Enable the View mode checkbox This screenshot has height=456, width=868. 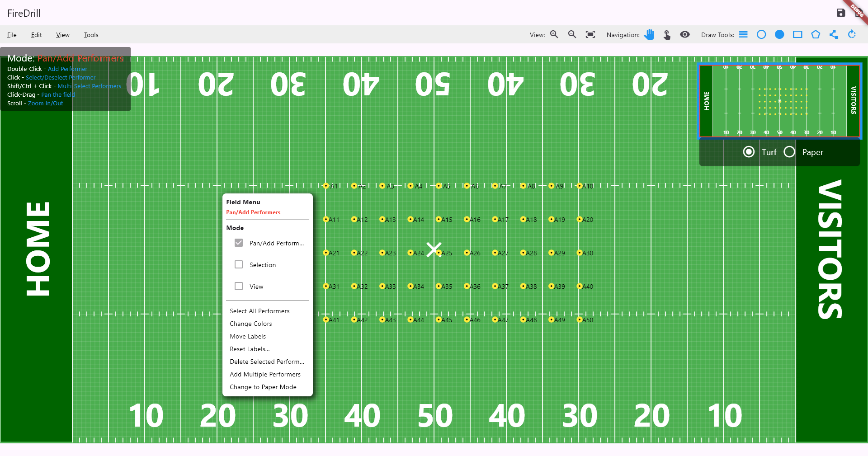point(239,286)
